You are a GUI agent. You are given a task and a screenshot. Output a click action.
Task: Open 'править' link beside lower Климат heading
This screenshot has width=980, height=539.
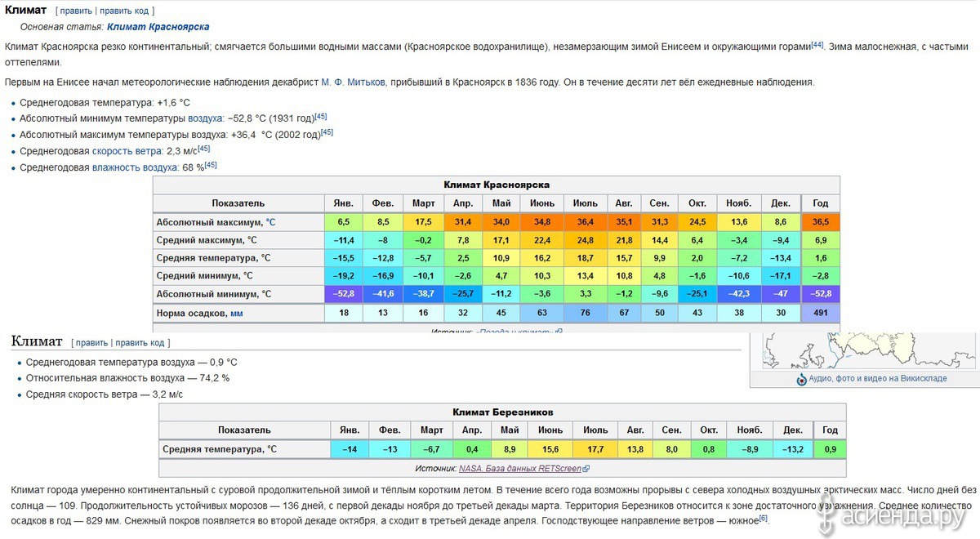pyautogui.click(x=91, y=342)
